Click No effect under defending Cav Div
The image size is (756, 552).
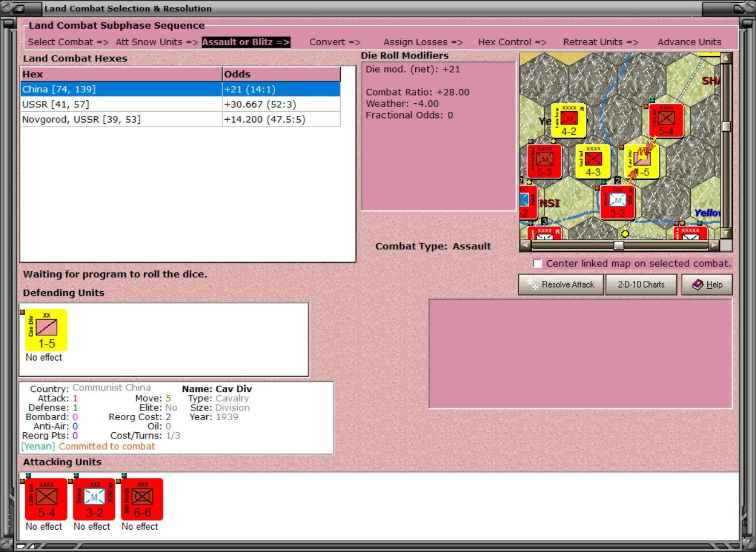click(x=44, y=357)
